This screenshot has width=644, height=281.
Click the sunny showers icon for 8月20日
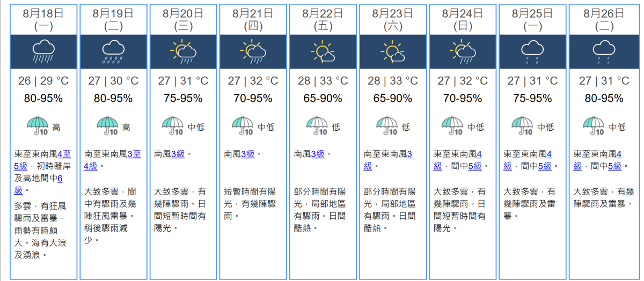[x=183, y=51]
